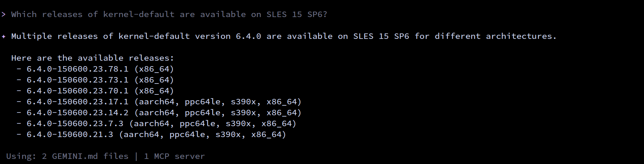The image size is (644, 164).
Task: Click the version number 6.4.0 in the summary
Action: (248, 36)
